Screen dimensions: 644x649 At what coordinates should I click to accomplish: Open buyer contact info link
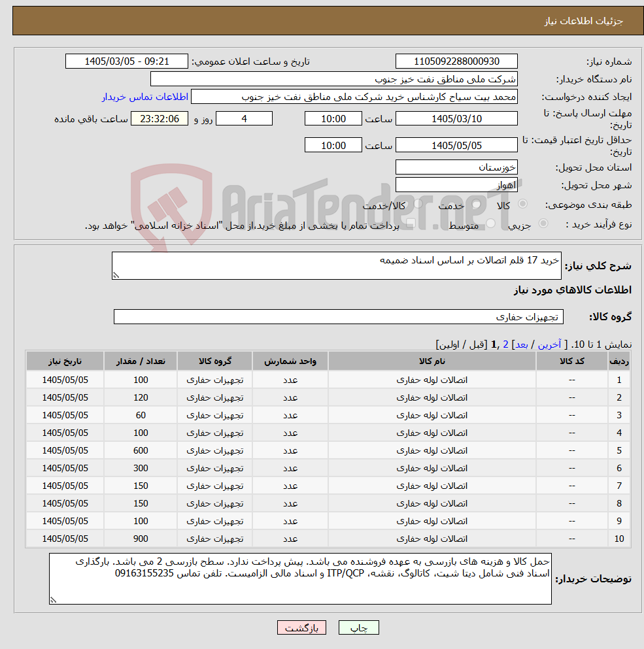[145, 97]
